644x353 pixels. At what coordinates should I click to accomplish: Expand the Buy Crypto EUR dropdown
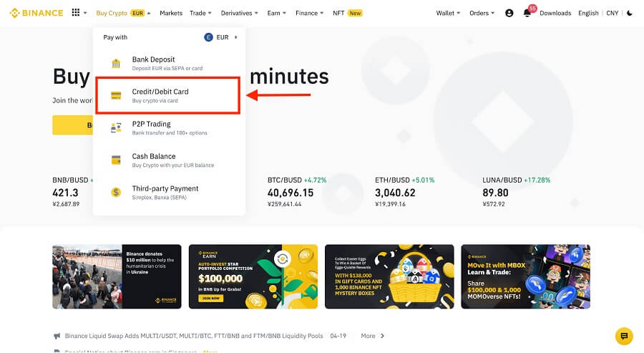click(123, 13)
